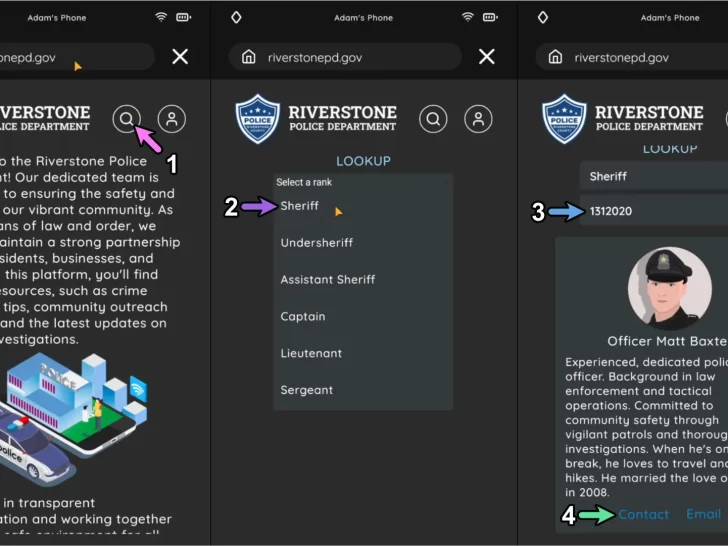Click the X button in step 1 address bar
728x546 pixels.
[x=180, y=57]
